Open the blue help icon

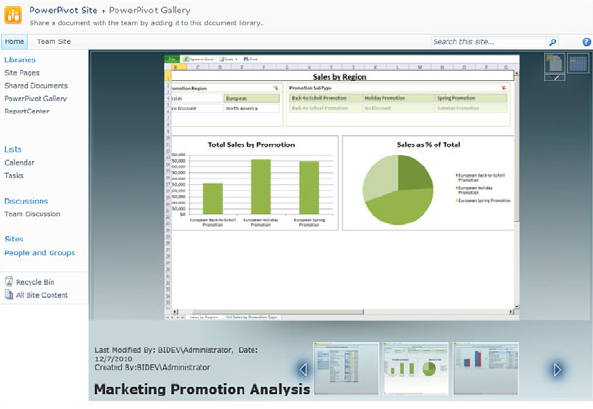point(587,42)
